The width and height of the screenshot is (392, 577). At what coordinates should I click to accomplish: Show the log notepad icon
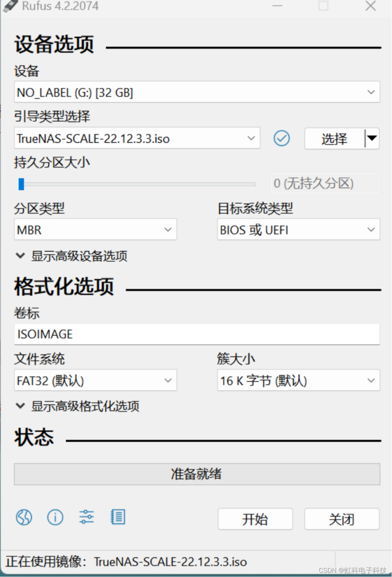click(x=118, y=517)
